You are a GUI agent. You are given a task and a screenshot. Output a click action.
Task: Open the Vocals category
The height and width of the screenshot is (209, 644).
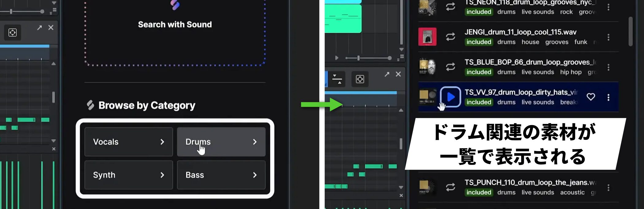[128, 142]
